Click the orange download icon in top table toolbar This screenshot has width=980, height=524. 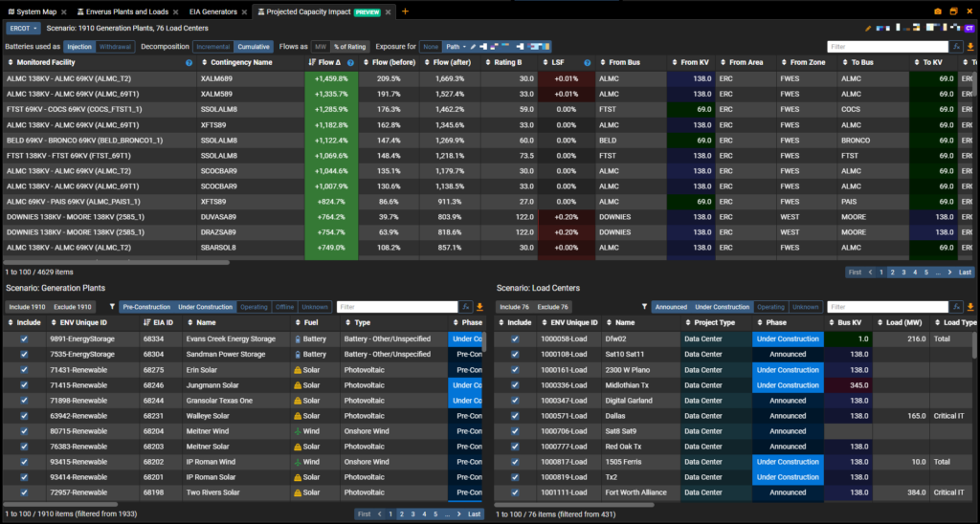click(970, 46)
